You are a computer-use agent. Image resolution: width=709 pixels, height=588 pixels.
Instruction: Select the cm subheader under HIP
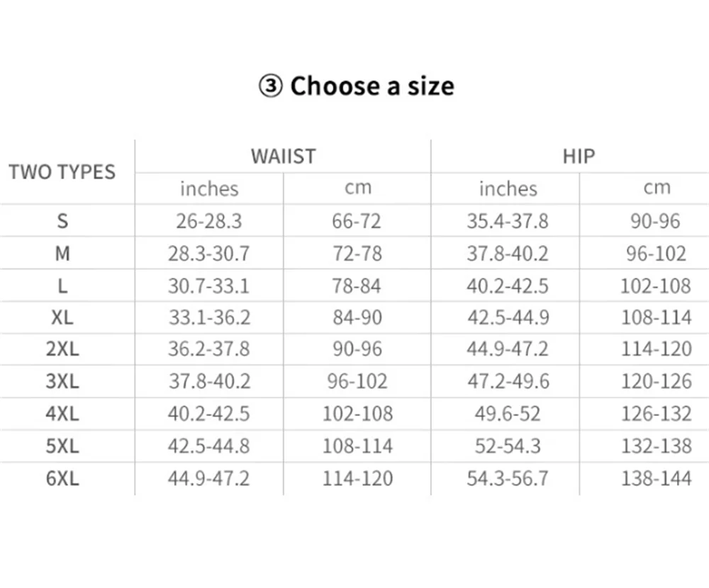[657, 188]
